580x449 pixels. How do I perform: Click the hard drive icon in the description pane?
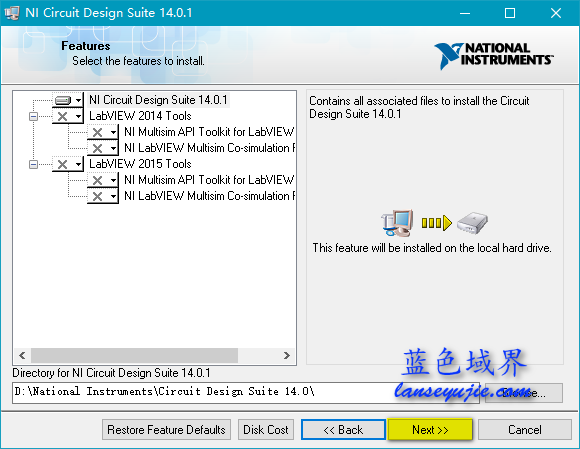coord(473,223)
